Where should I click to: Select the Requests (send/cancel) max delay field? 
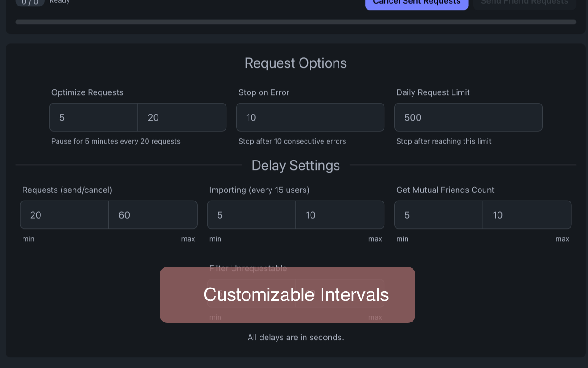pos(153,215)
